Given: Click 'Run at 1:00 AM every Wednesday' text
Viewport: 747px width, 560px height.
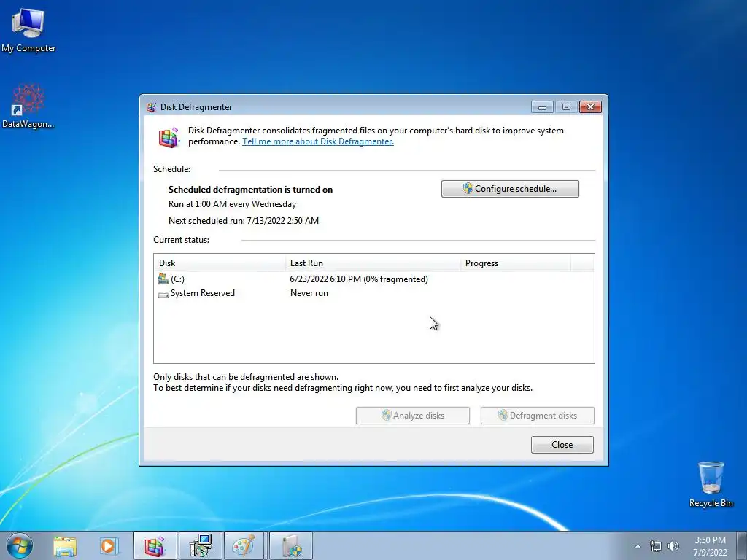Looking at the screenshot, I should point(232,204).
